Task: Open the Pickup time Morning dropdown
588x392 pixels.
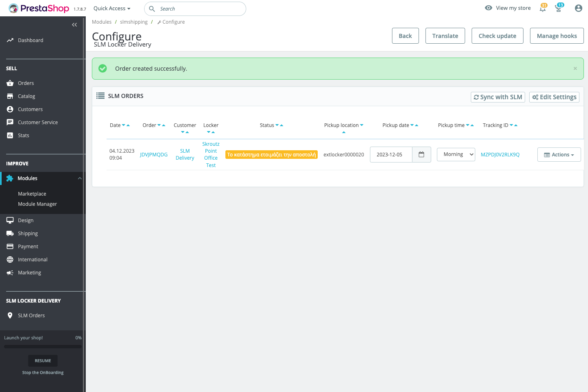Action: pos(456,154)
